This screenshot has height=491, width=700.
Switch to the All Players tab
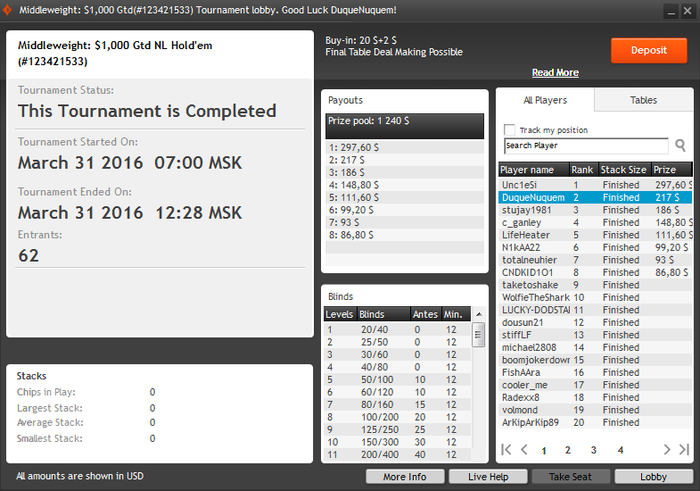(545, 100)
